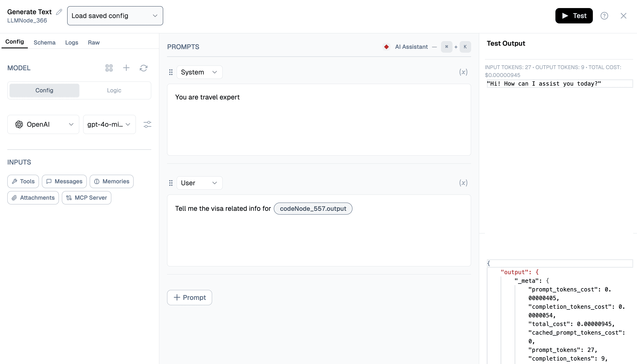
Task: Change the System role dropdown
Action: 199,72
